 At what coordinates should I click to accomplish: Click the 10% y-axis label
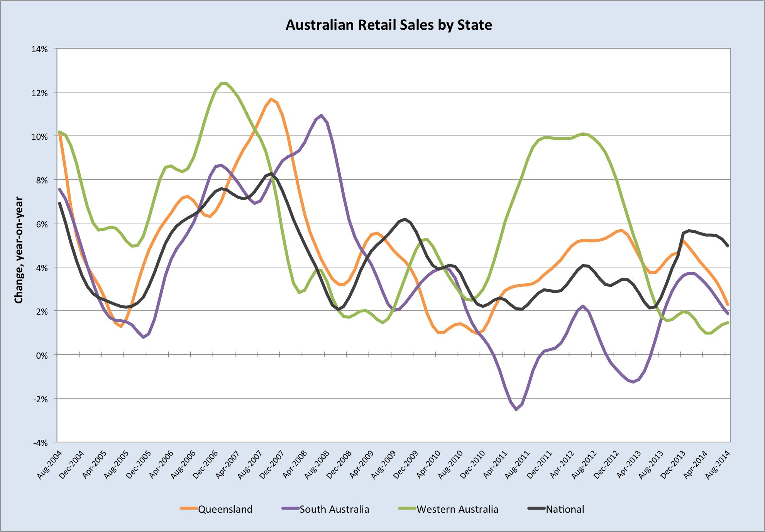coord(40,137)
